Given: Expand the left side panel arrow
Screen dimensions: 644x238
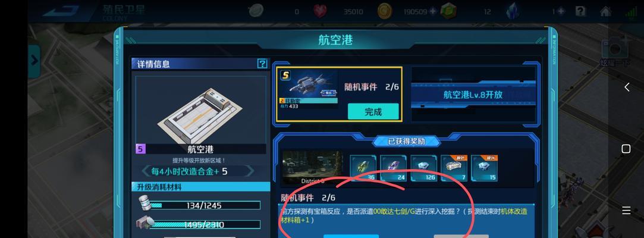Looking at the screenshot, I should 34,61.
